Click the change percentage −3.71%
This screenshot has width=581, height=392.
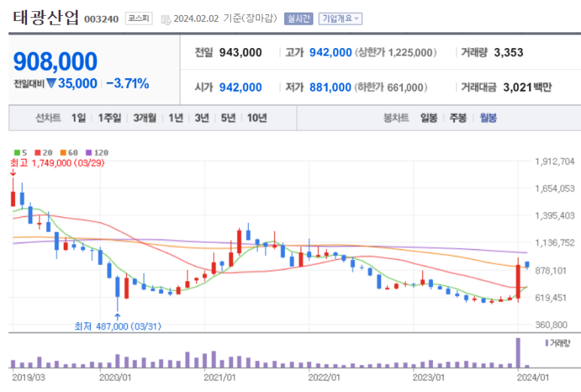pyautogui.click(x=128, y=83)
